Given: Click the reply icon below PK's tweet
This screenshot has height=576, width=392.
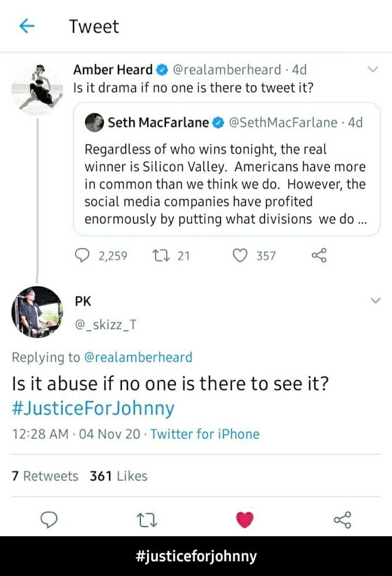Looking at the screenshot, I should 49,519.
